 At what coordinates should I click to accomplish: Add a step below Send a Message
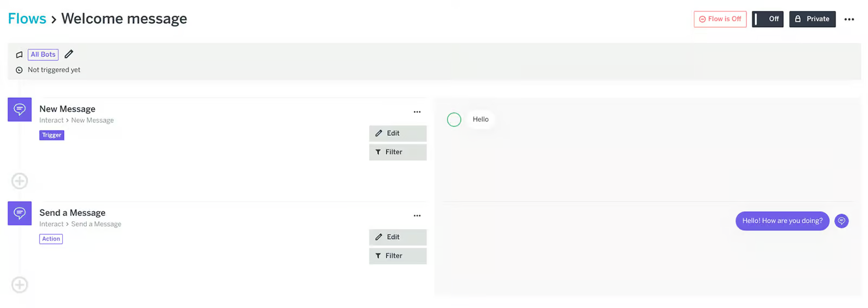tap(20, 285)
